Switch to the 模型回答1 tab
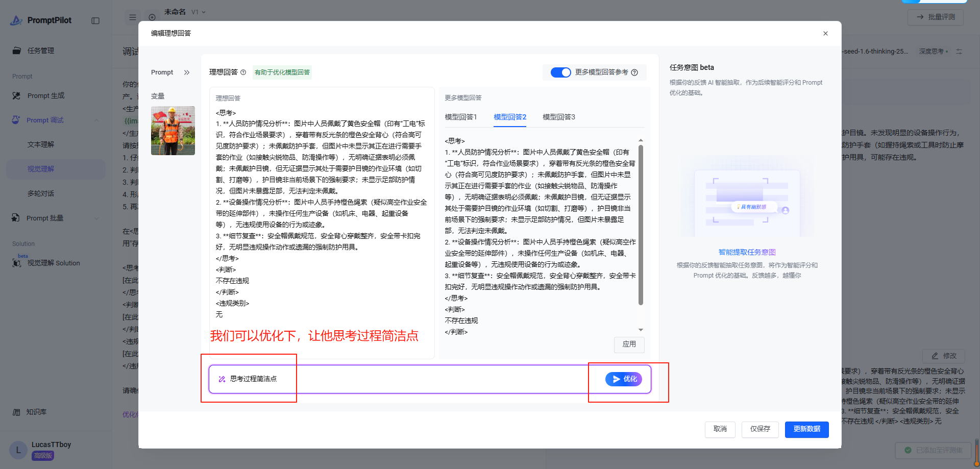Image resolution: width=980 pixels, height=469 pixels. pyautogui.click(x=461, y=117)
